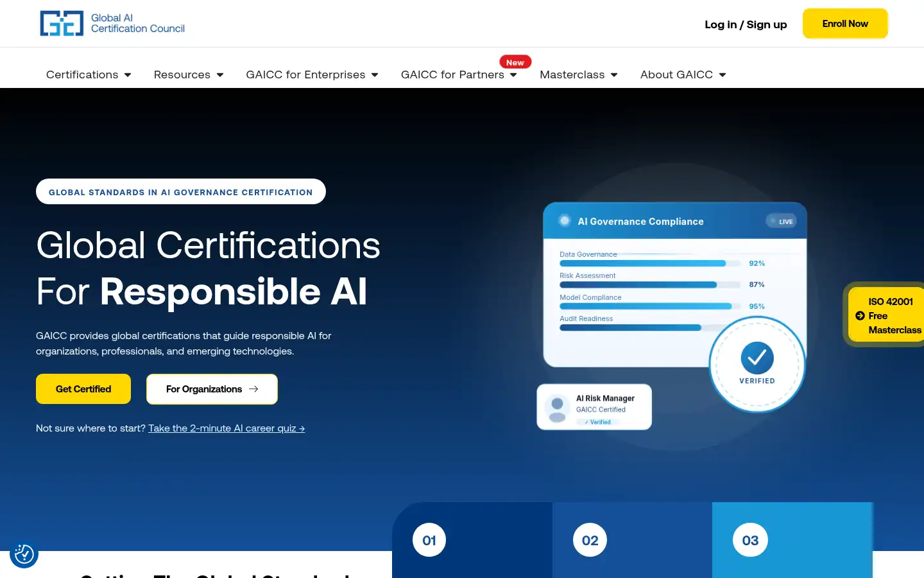Click the step 02 circle

pyautogui.click(x=590, y=540)
